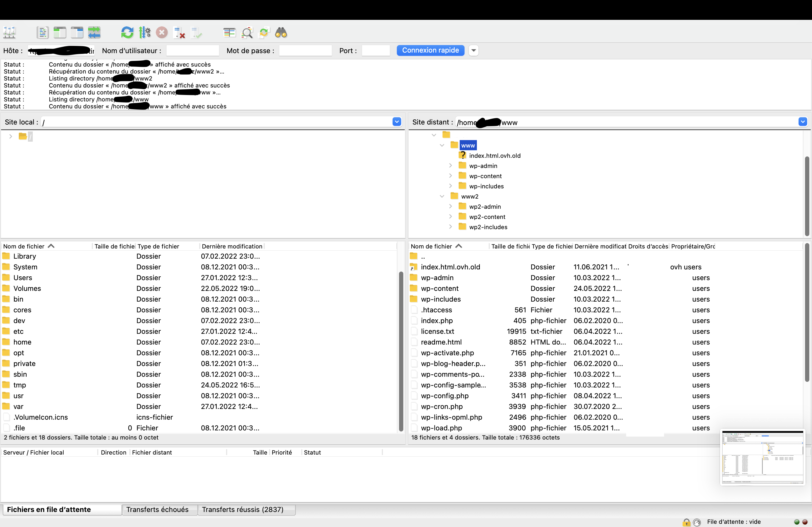
Task: Toggle processing of the transfer queue
Action: pyautogui.click(x=145, y=33)
